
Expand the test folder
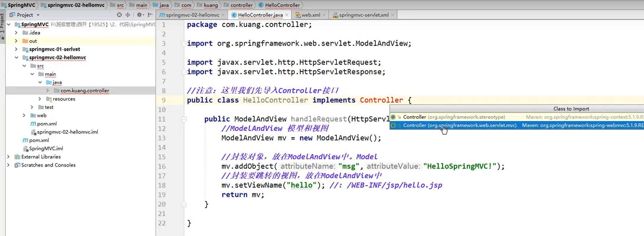tap(32, 107)
